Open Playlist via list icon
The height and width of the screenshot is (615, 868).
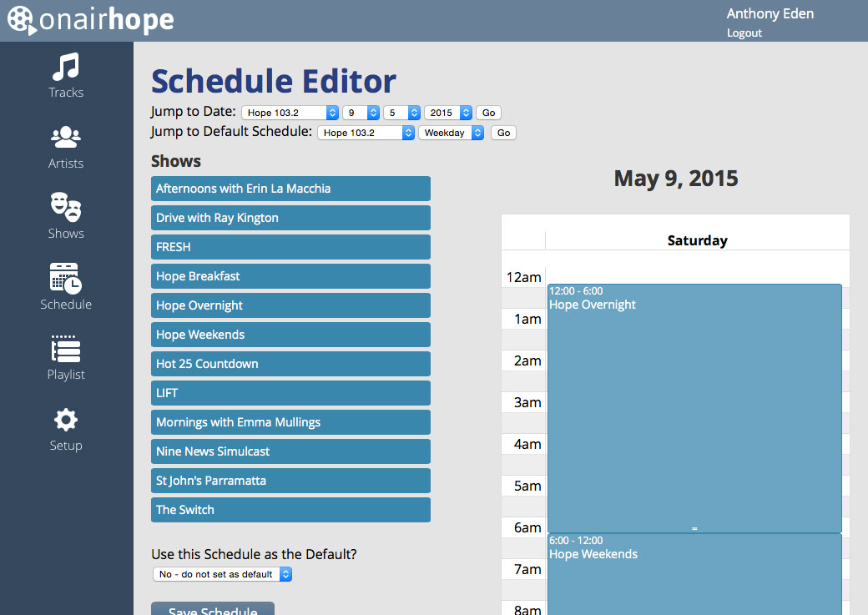(66, 349)
